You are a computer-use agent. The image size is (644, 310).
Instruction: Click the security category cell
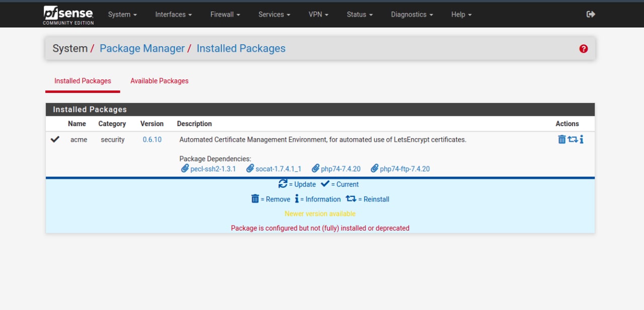point(113,140)
